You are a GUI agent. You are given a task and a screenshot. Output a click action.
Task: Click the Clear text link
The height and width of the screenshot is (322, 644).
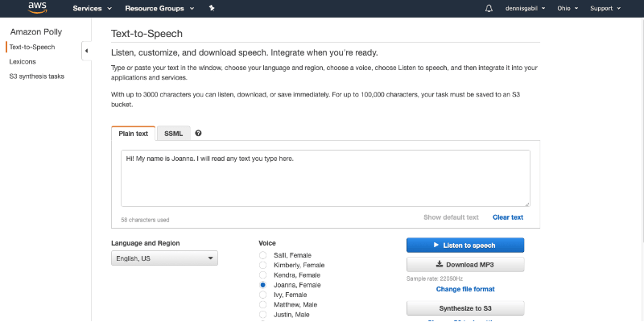[x=508, y=217]
